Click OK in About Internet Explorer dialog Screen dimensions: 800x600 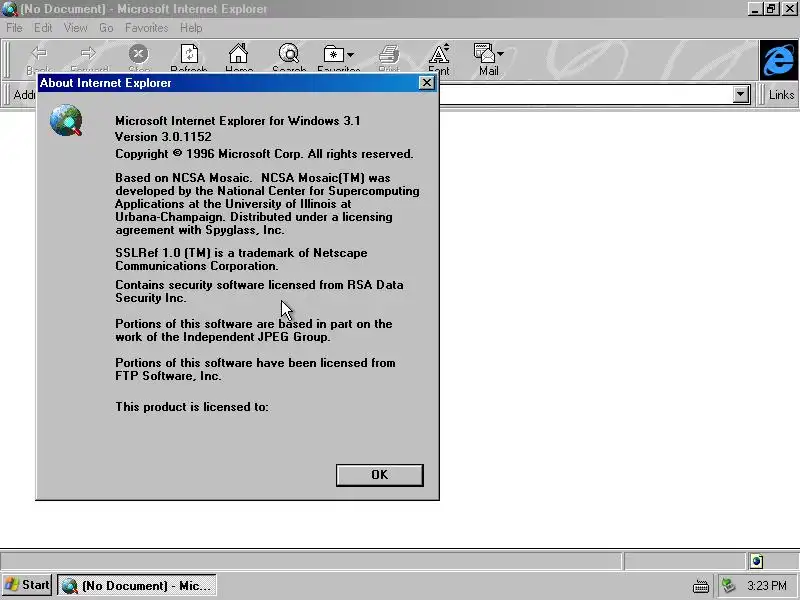pos(380,475)
